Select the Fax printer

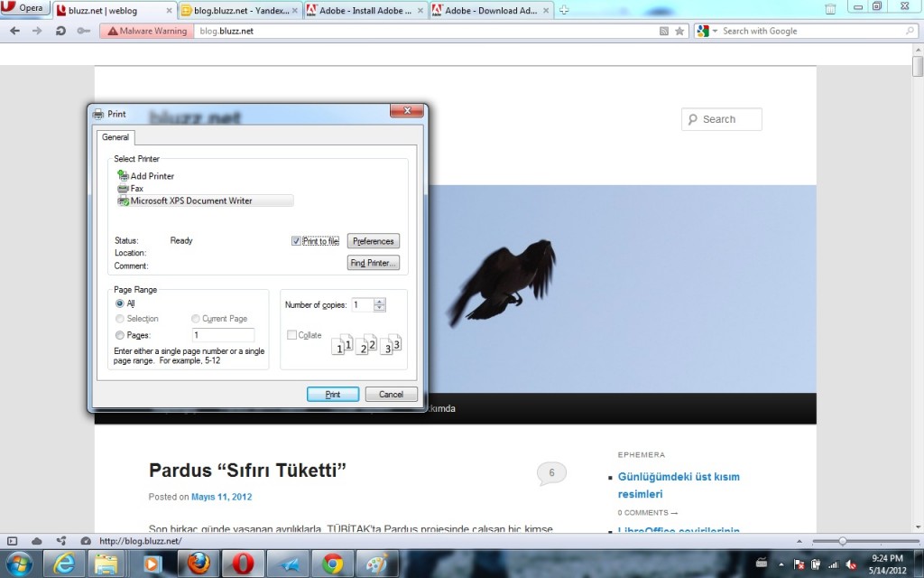pyautogui.click(x=130, y=188)
